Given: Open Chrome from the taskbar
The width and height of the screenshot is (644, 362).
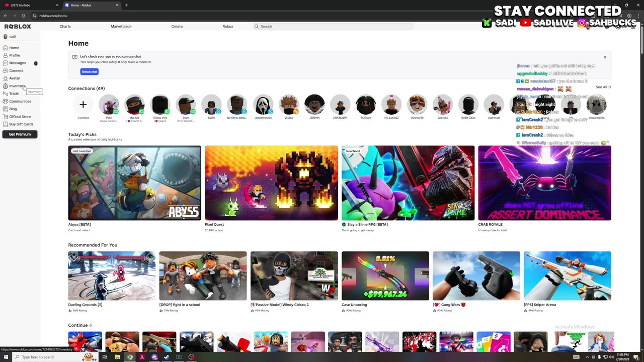Looking at the screenshot, I should [x=130, y=357].
